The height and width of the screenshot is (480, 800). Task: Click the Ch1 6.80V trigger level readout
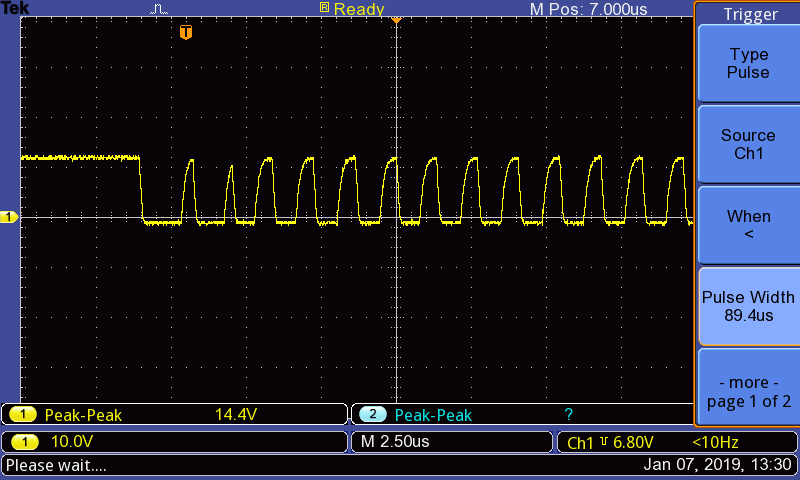(610, 442)
